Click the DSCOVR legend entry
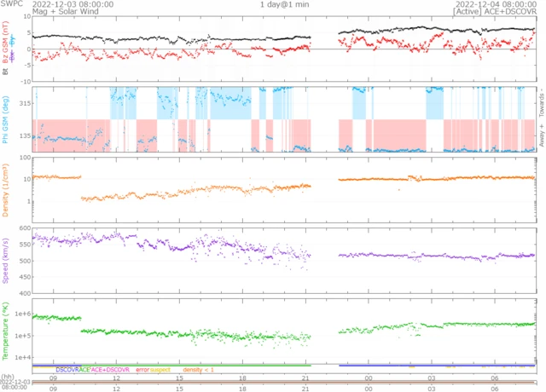Viewport: 546px width, 392px height. [67, 371]
